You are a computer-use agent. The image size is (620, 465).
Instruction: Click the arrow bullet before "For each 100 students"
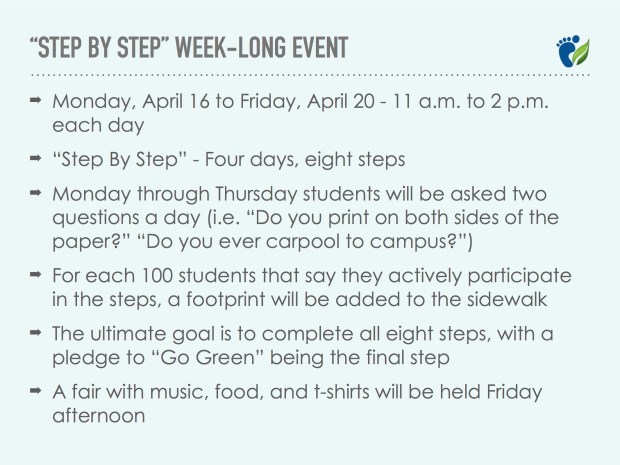pyautogui.click(x=36, y=273)
